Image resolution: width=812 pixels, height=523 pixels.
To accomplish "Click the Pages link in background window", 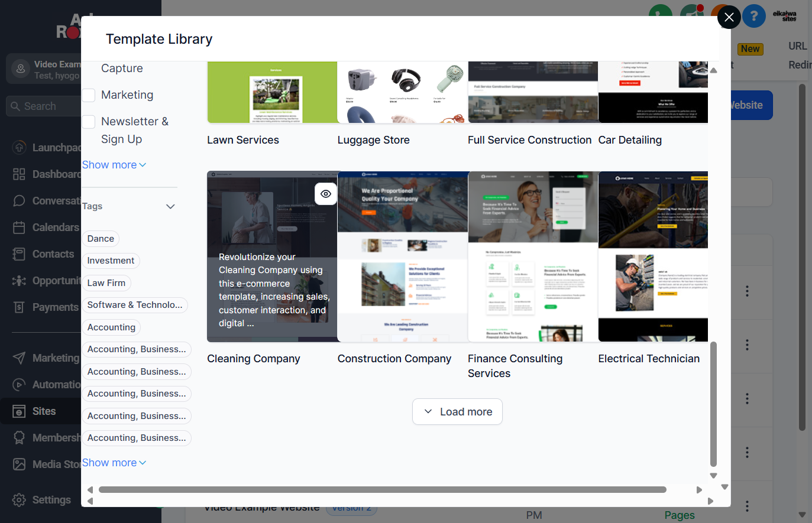I will pos(680,515).
